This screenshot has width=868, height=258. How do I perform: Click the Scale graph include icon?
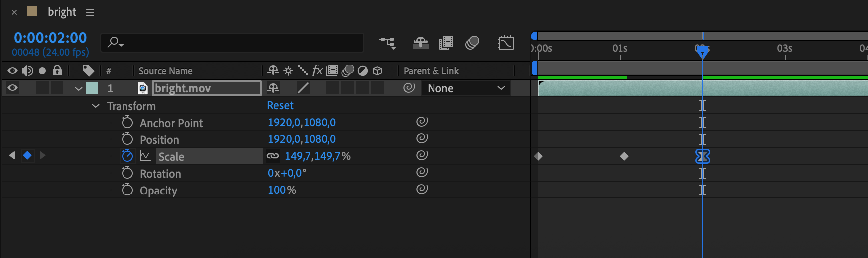coord(145,156)
